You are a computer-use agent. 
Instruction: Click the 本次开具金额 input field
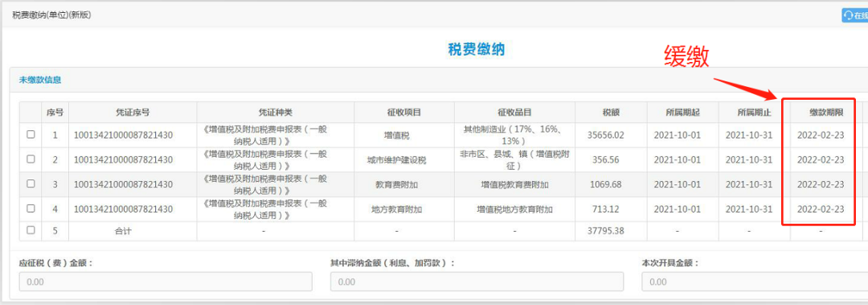click(x=755, y=282)
